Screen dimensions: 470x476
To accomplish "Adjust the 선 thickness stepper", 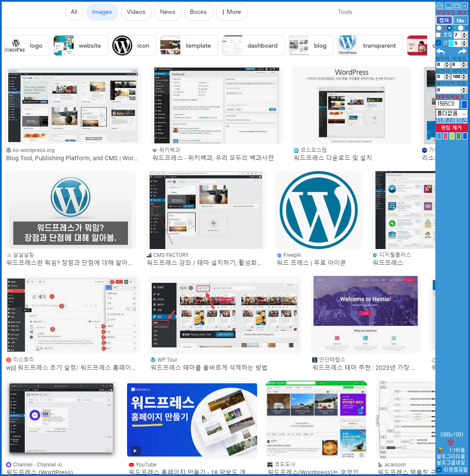I will pyautogui.click(x=464, y=43).
